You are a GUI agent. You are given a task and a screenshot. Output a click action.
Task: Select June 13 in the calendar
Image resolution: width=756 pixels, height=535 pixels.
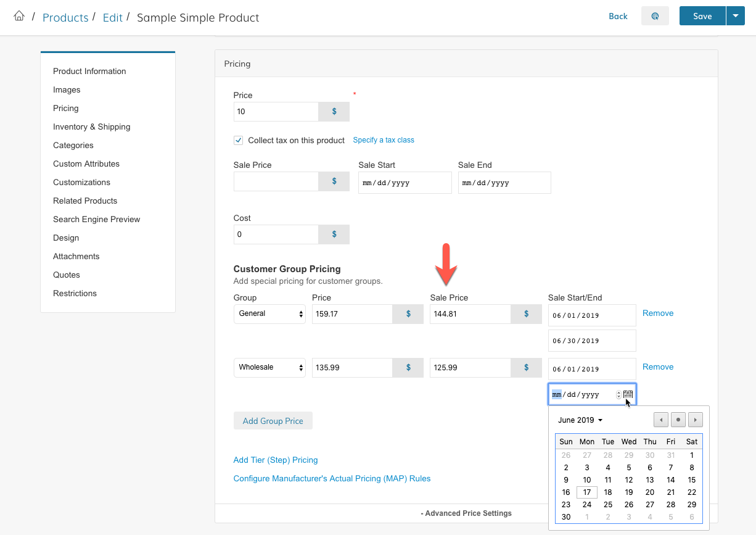[650, 480]
